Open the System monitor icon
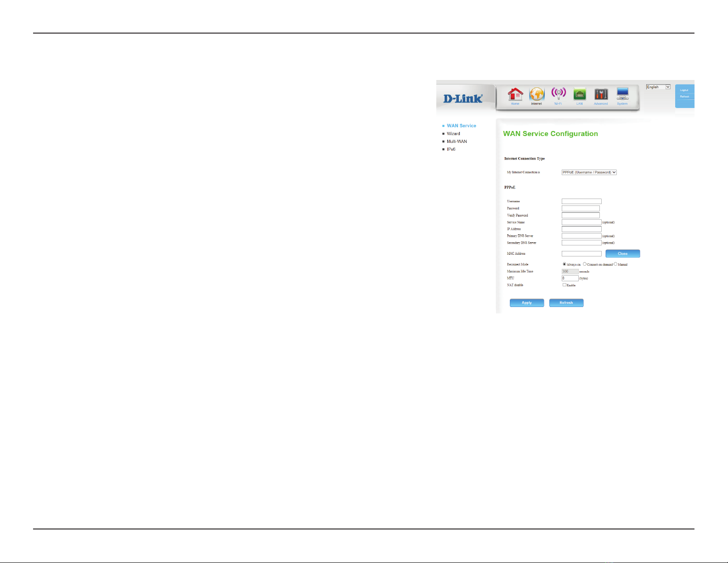Viewport: 728px width, 563px height. point(622,94)
